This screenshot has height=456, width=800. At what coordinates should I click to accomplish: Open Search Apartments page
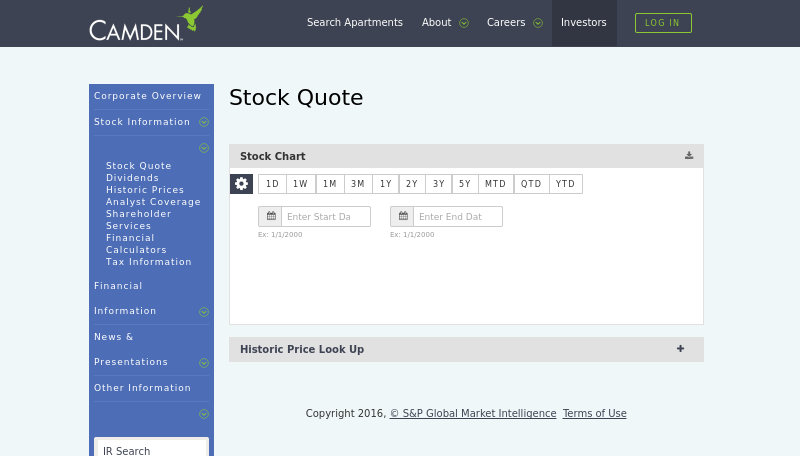point(355,22)
